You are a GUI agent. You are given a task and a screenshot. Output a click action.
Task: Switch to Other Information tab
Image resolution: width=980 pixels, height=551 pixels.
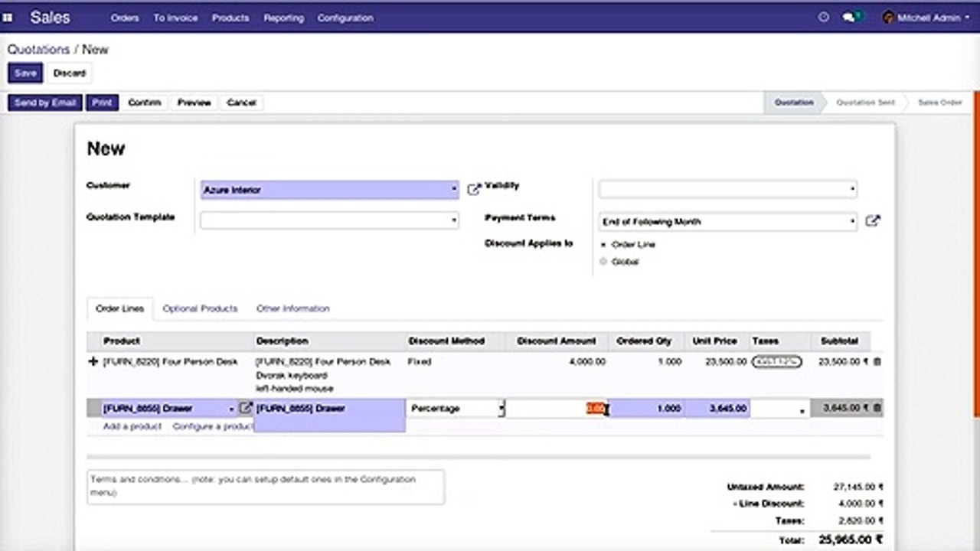pos(293,308)
